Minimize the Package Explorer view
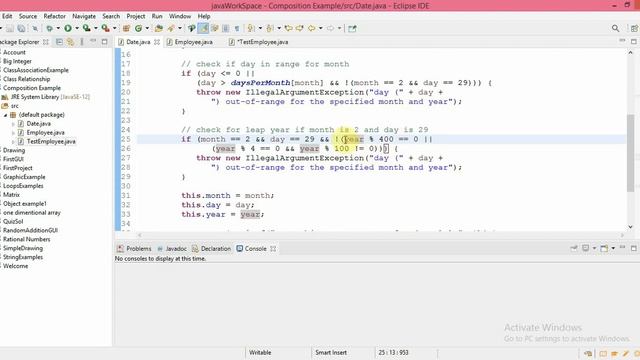 click(x=93, y=41)
